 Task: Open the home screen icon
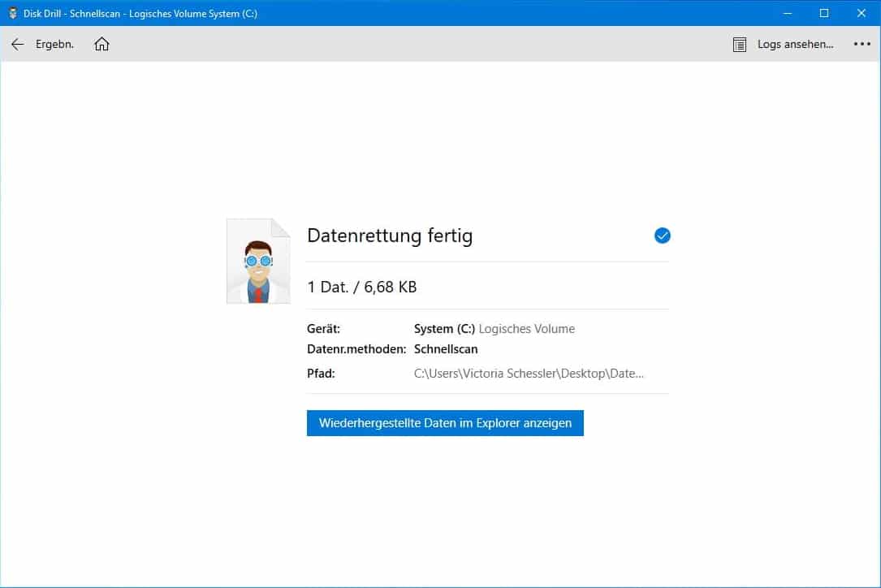tap(101, 44)
